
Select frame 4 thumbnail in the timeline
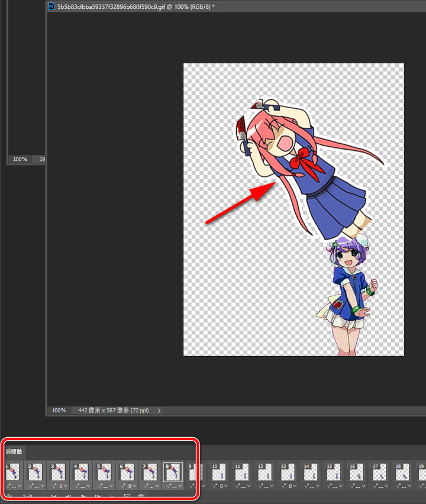pos(81,472)
